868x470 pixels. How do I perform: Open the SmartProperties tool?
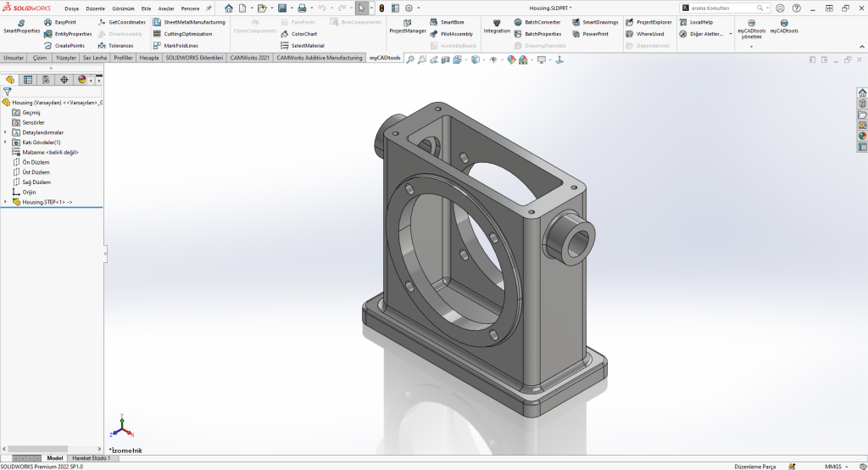21,26
